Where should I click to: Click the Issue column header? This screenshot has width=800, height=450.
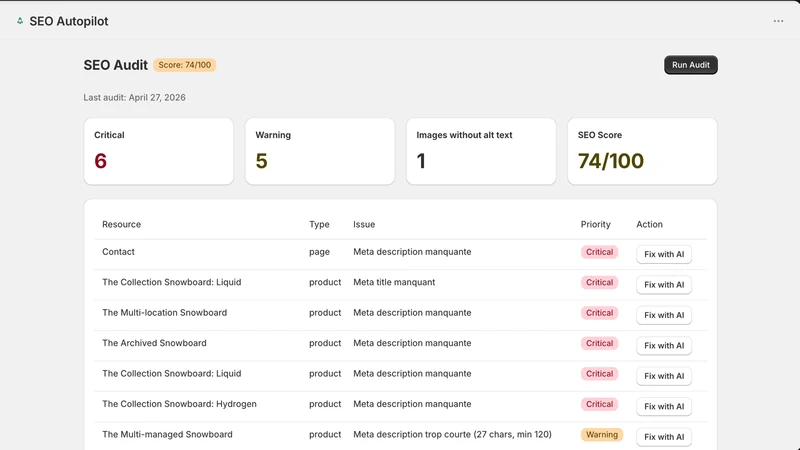tap(364, 224)
